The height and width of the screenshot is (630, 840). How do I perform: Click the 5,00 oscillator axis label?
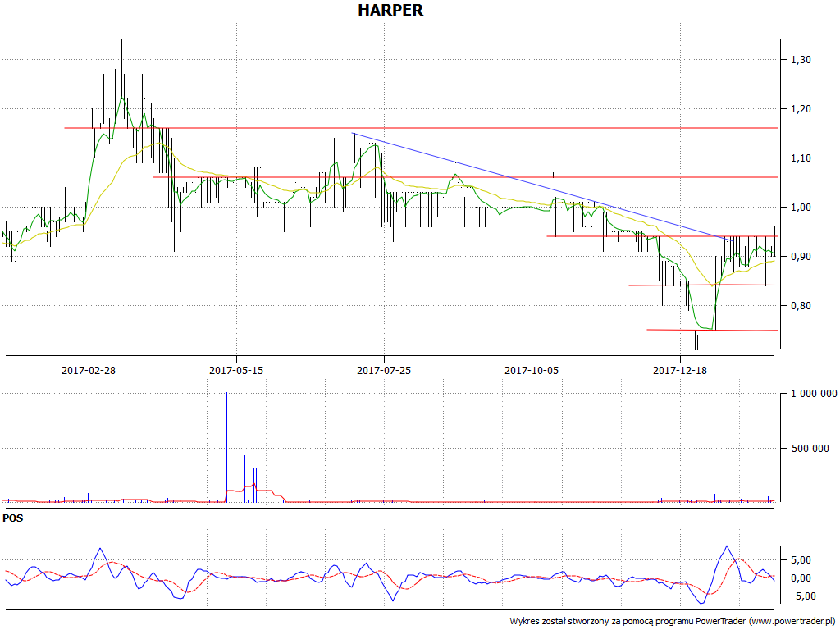click(x=801, y=560)
